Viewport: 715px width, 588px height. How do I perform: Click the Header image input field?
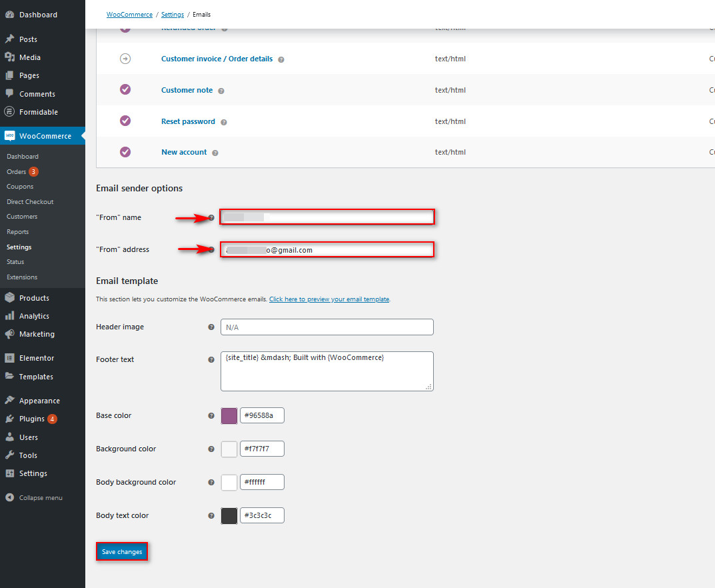pos(327,327)
